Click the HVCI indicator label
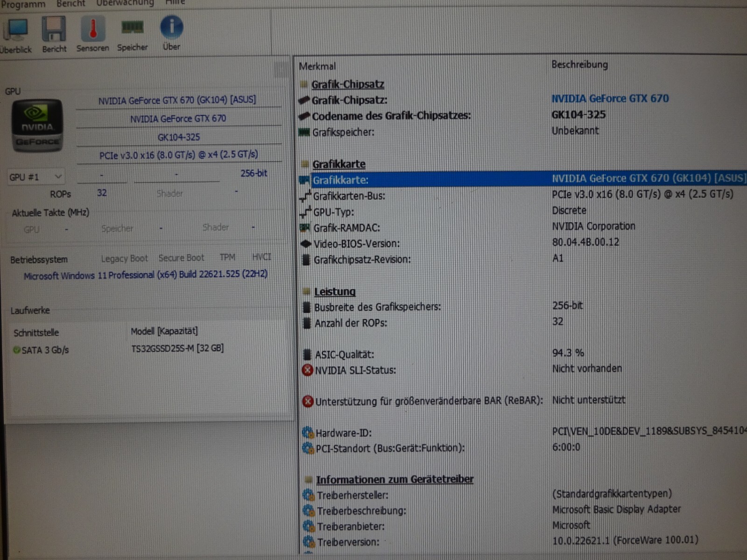The height and width of the screenshot is (560, 747). pyautogui.click(x=261, y=257)
